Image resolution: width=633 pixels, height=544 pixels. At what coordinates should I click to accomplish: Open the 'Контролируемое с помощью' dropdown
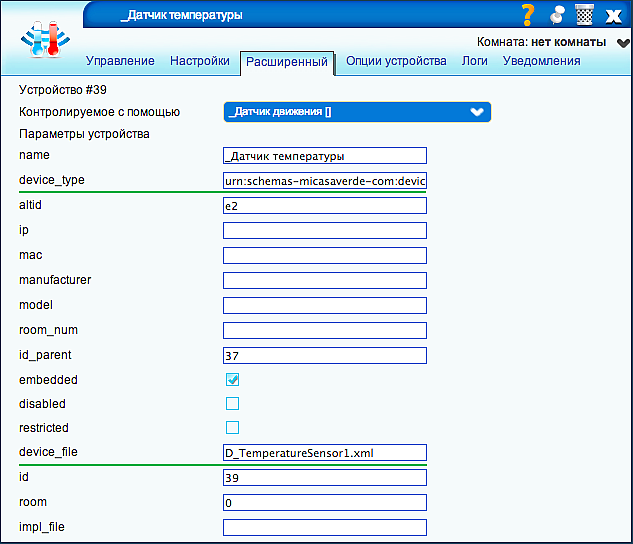pyautogui.click(x=357, y=112)
